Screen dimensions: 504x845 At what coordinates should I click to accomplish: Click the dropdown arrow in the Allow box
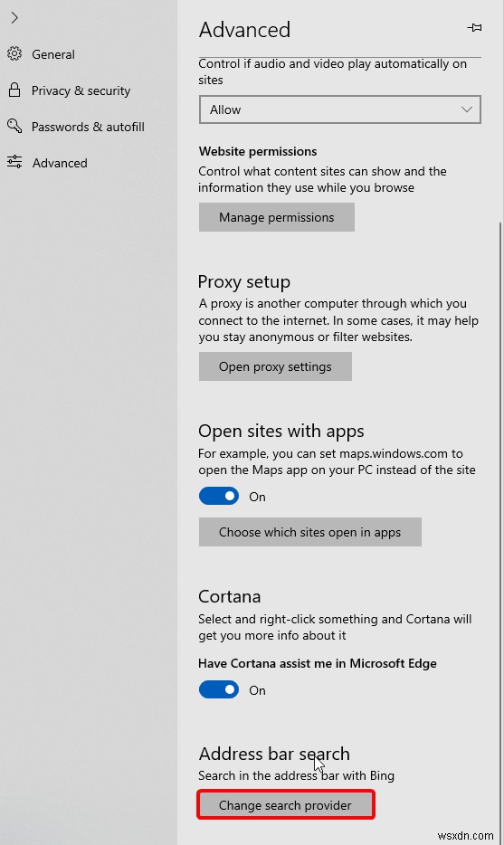pyautogui.click(x=466, y=109)
